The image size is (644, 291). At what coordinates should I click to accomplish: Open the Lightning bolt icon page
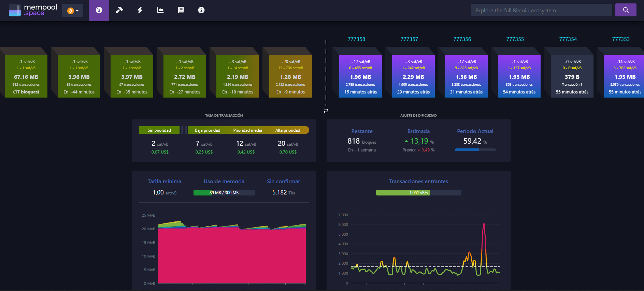click(x=140, y=10)
